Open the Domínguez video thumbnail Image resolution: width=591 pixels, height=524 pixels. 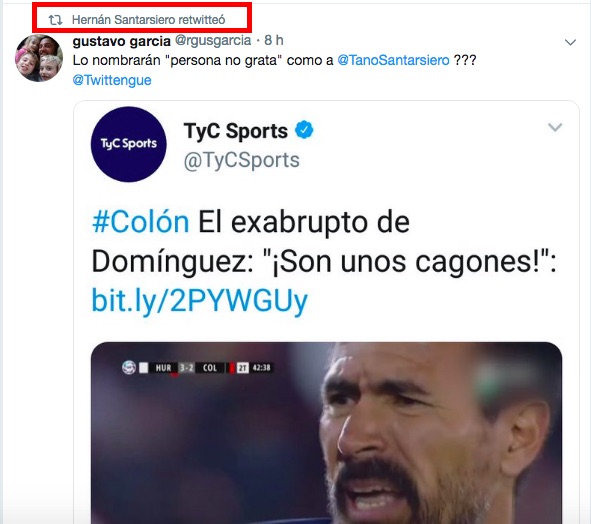(326, 433)
